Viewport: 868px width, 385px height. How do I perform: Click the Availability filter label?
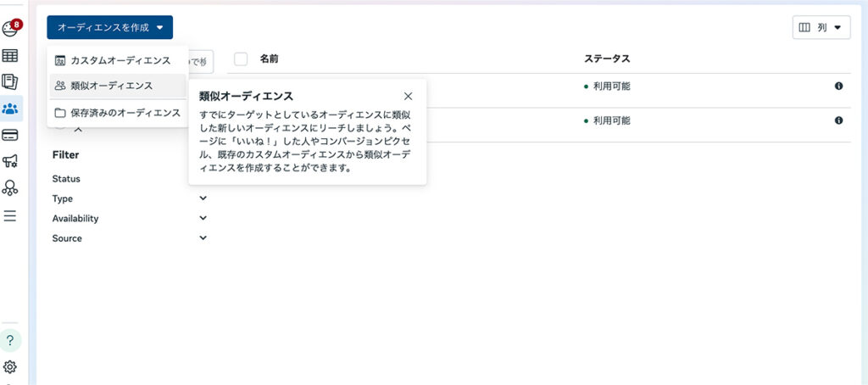[x=75, y=218]
